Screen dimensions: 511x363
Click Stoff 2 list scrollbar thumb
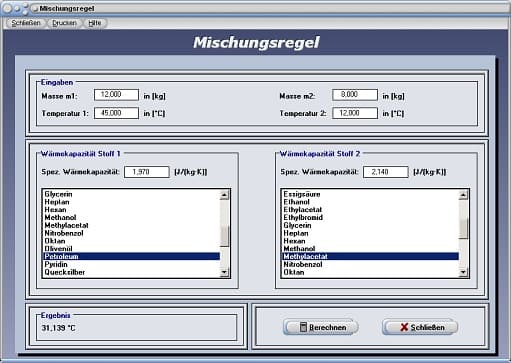coord(463,228)
